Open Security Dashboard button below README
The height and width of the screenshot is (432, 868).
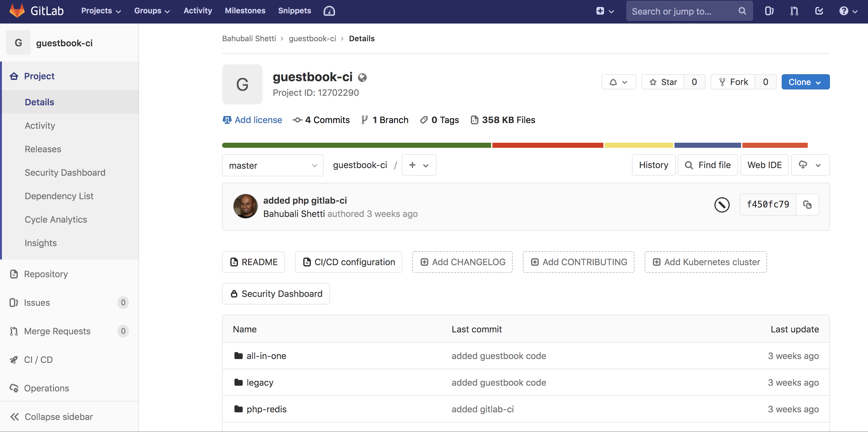(276, 293)
